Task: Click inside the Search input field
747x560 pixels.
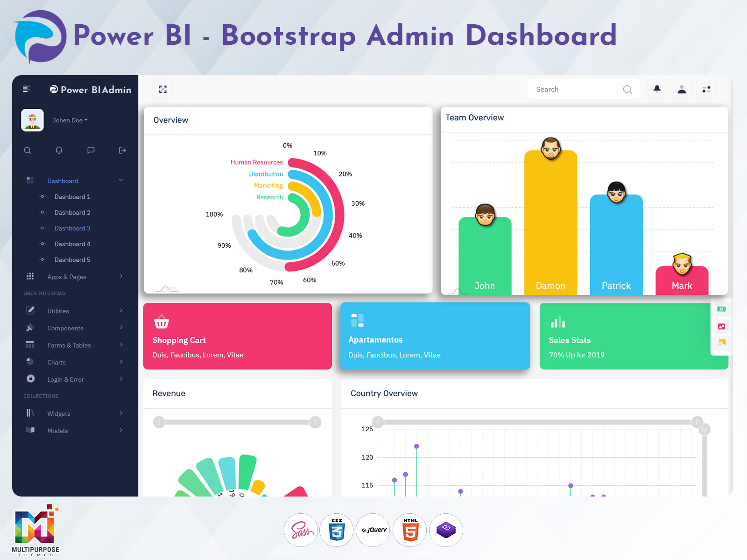Action: point(574,89)
